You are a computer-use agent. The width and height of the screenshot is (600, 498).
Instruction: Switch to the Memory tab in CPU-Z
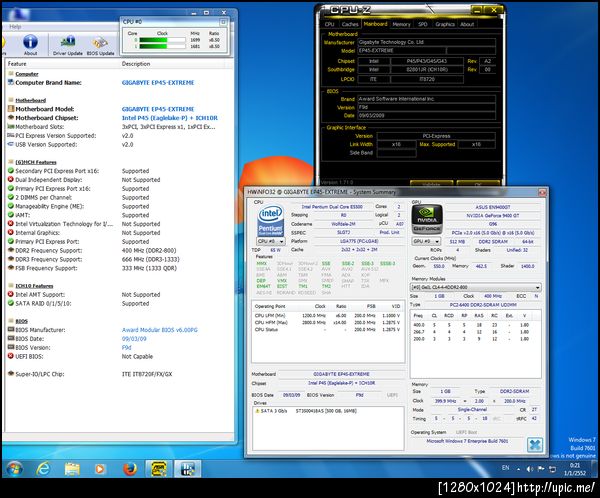pyautogui.click(x=401, y=23)
